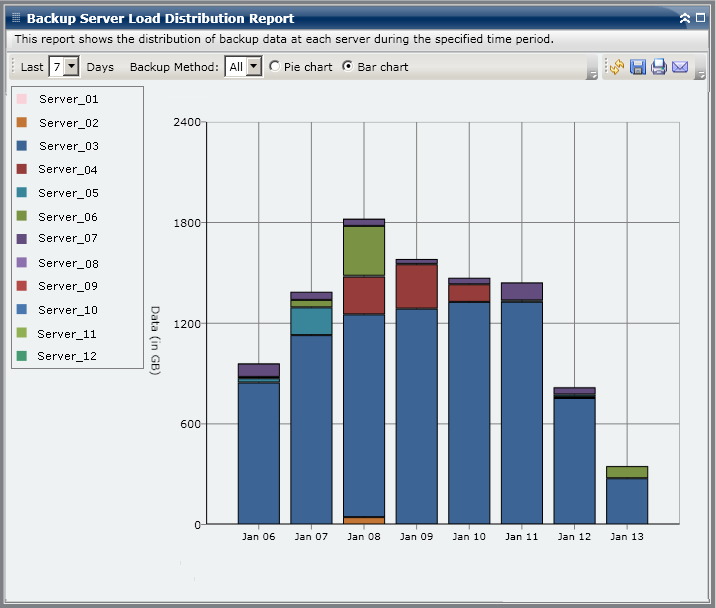Screen dimensions: 716x608
Task: Click the green Server_06 segment on Jan 08 bar
Action: coord(364,250)
